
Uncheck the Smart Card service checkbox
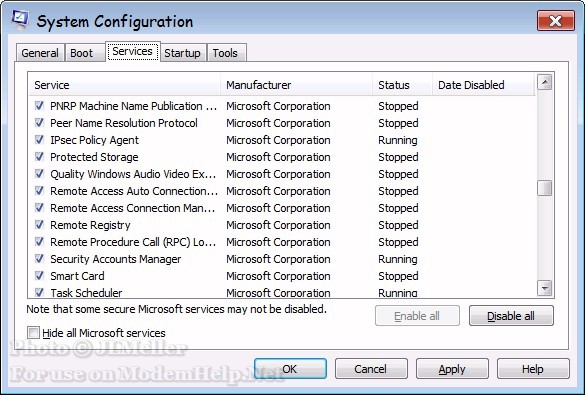39,276
